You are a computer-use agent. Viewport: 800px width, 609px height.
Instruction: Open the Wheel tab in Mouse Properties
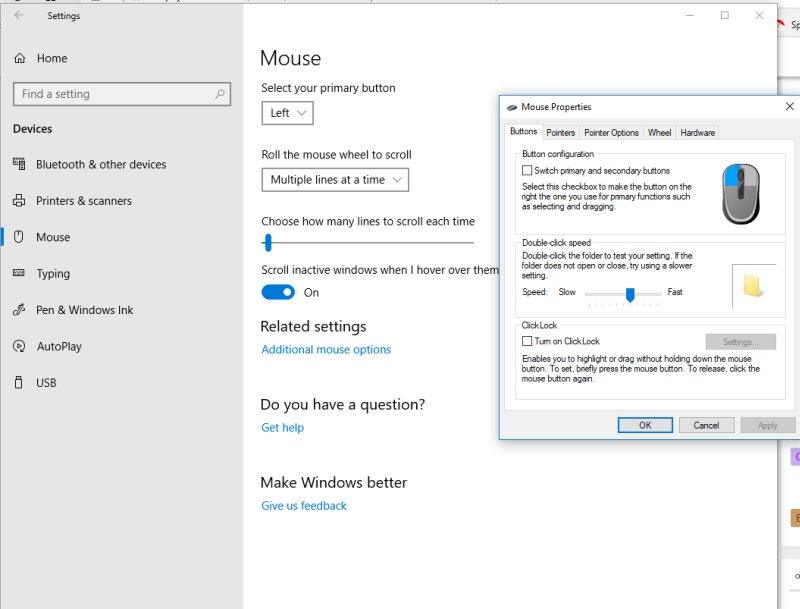659,131
